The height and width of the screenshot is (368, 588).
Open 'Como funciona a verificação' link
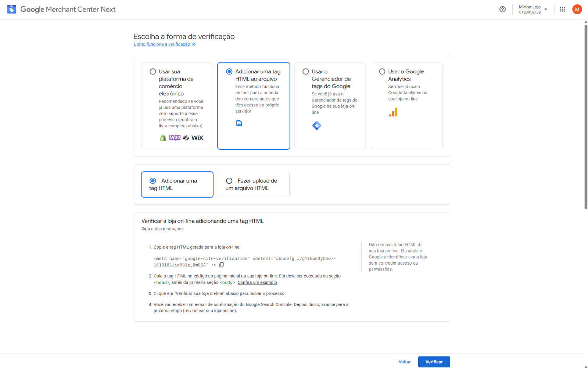(162, 44)
